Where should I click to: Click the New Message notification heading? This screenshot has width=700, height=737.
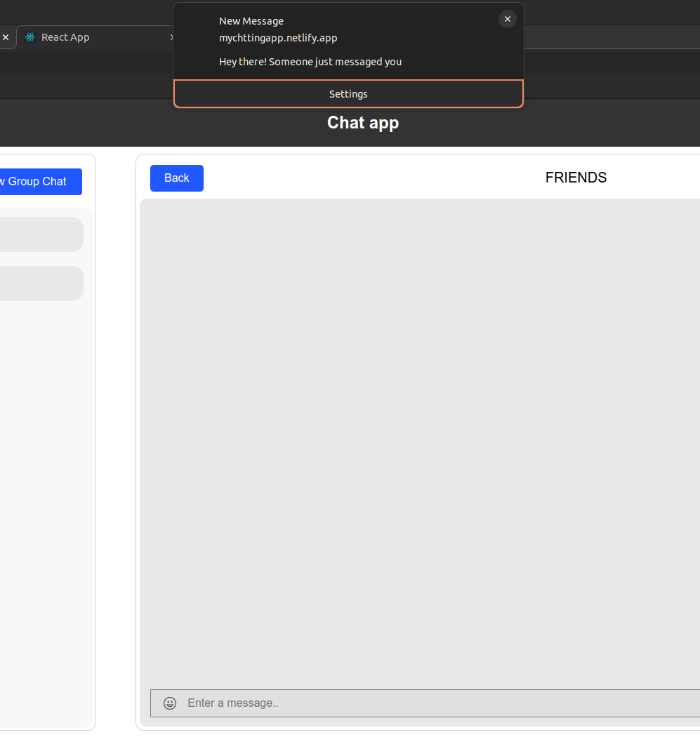point(251,21)
